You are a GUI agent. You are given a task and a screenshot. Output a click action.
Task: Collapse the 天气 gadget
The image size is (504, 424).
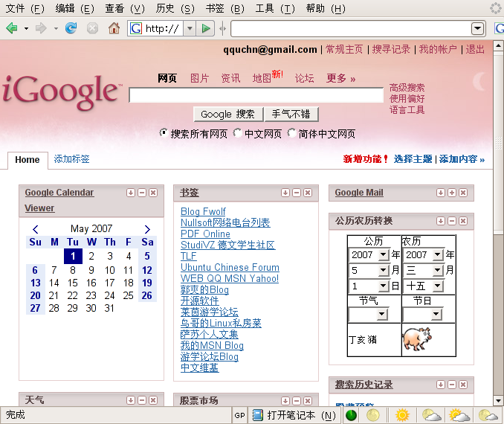coord(142,400)
